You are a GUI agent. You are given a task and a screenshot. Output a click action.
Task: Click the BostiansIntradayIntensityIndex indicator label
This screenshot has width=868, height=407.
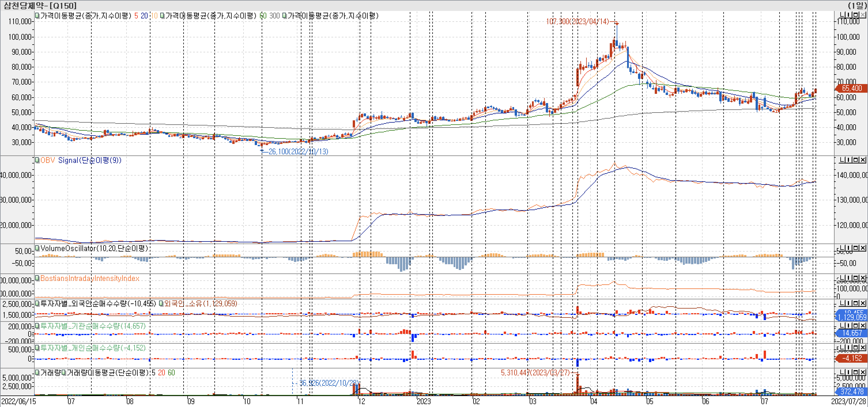pyautogui.click(x=90, y=278)
